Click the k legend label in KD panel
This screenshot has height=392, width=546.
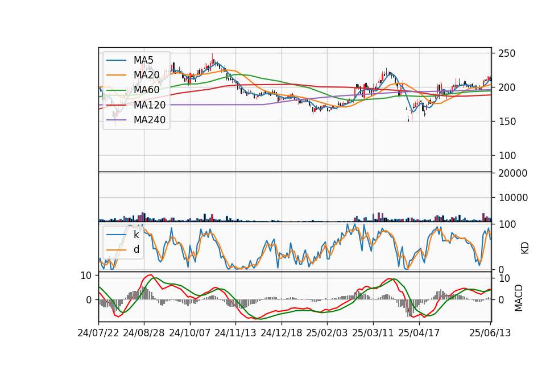pos(136,235)
